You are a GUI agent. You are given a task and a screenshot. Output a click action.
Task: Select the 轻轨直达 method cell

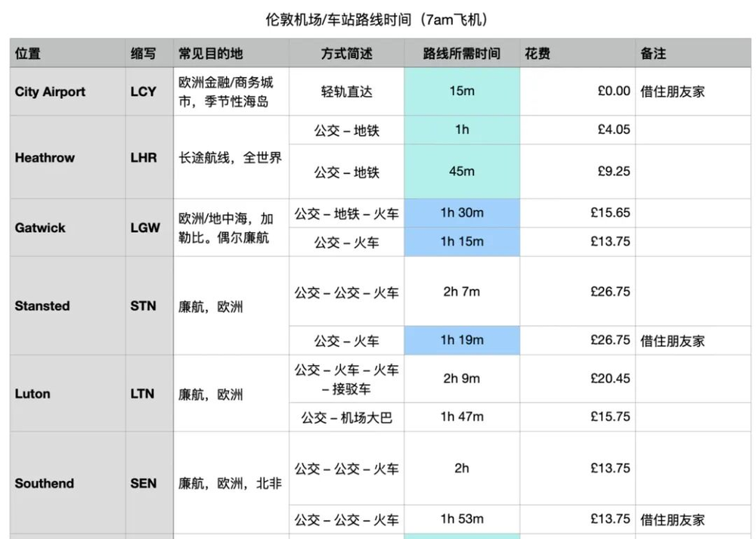(x=346, y=91)
